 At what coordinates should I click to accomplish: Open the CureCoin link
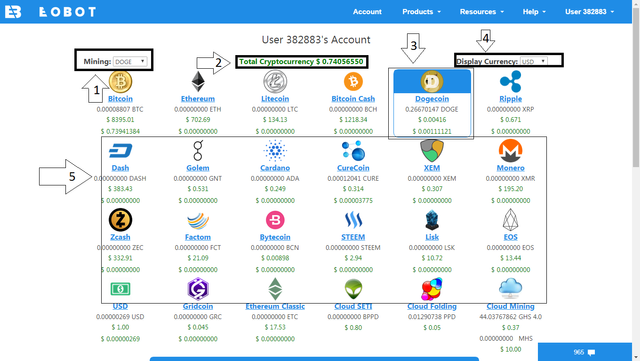(x=353, y=168)
